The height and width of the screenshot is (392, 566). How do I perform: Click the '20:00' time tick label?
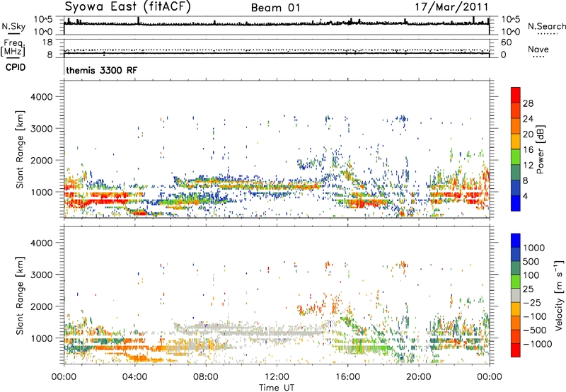tap(418, 377)
